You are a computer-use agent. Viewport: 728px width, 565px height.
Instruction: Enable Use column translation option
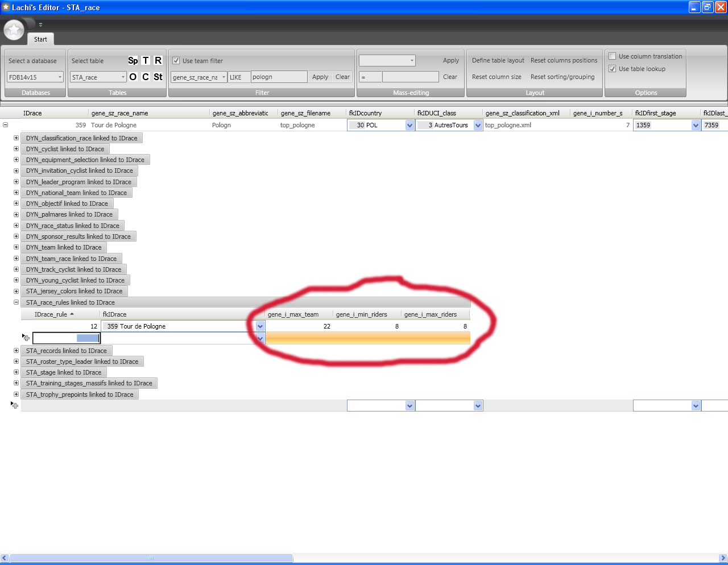tap(613, 56)
